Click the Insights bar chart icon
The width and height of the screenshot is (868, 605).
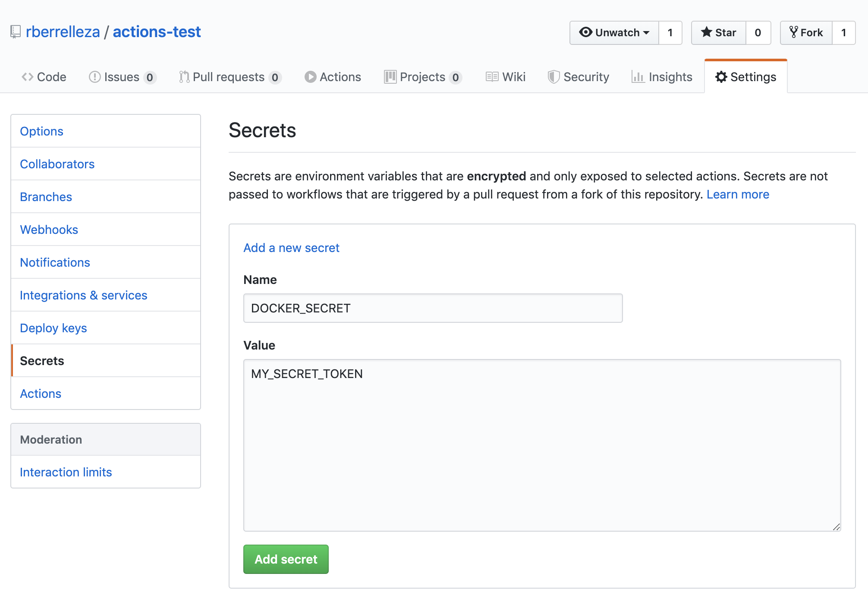point(636,77)
